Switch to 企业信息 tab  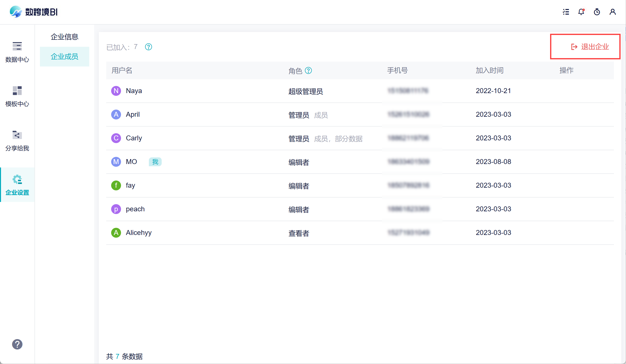(x=64, y=37)
